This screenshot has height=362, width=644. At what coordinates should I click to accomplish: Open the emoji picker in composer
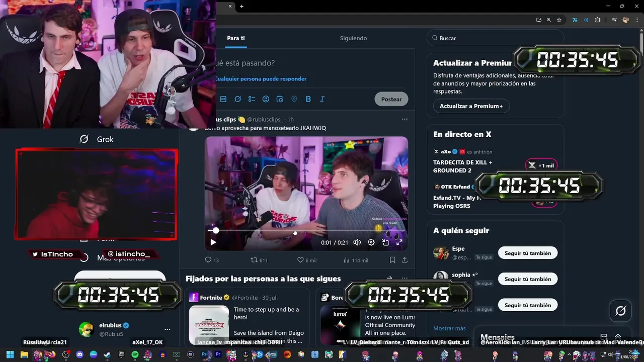pos(266,99)
